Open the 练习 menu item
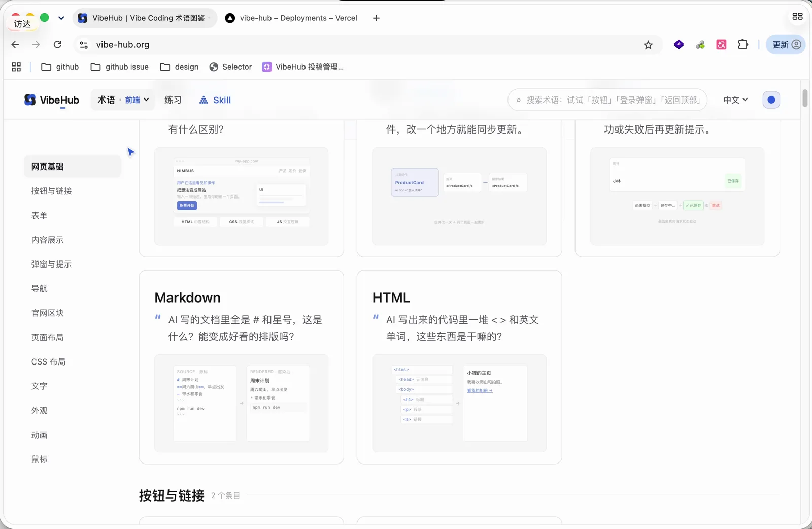812x529 pixels. (173, 100)
